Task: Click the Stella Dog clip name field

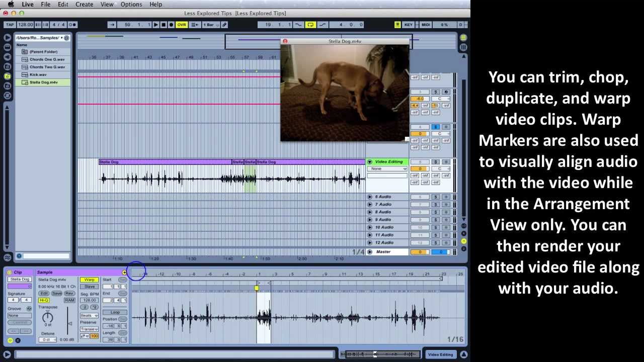Action: point(20,280)
